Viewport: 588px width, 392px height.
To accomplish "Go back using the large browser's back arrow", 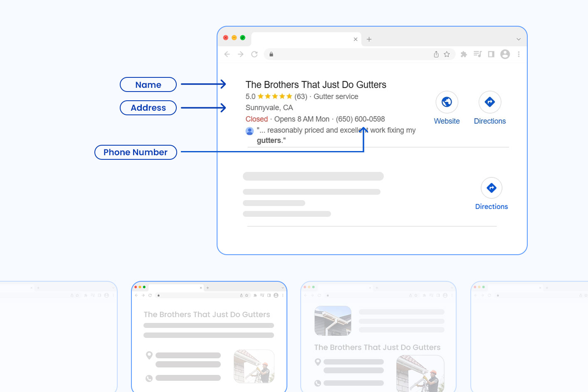I will [227, 54].
